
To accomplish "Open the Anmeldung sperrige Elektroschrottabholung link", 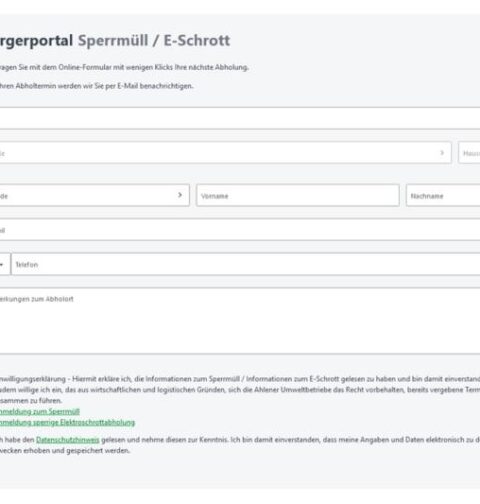I will pos(67,422).
